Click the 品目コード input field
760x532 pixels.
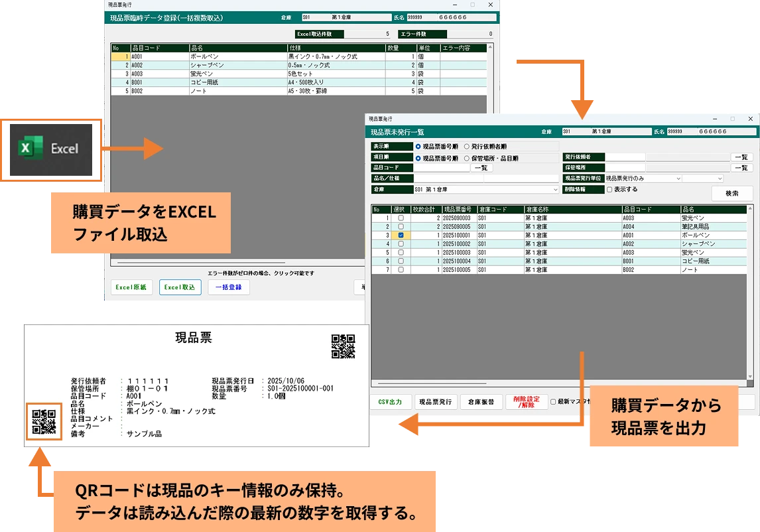(441, 168)
